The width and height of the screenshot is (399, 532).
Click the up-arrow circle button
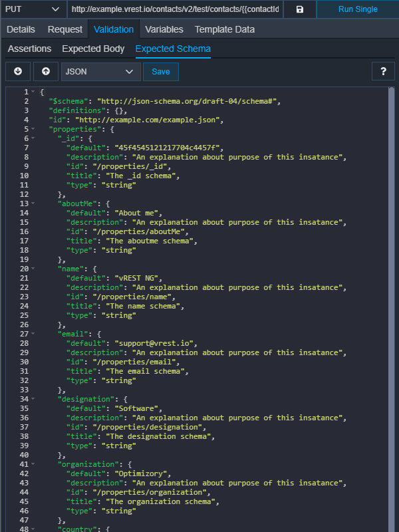pyautogui.click(x=46, y=71)
